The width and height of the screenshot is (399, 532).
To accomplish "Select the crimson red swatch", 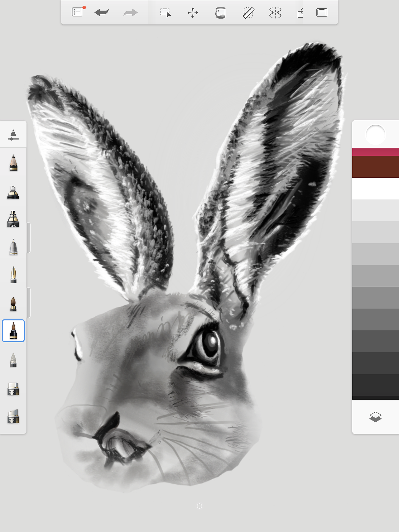I will click(376, 152).
